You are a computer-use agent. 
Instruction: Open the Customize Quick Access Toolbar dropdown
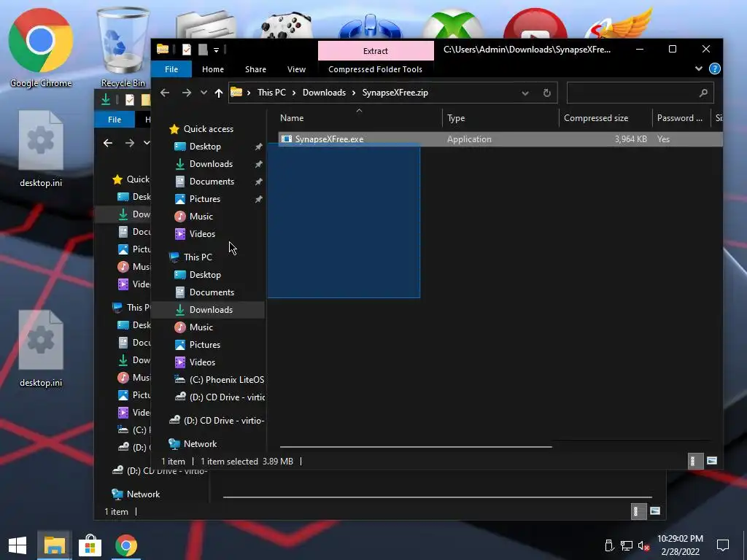point(216,50)
